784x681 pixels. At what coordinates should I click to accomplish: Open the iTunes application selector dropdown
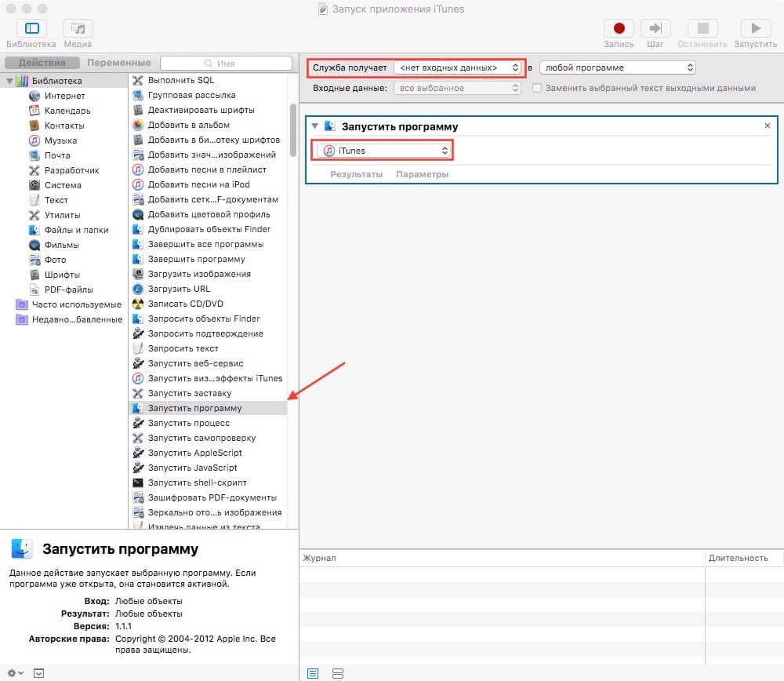pos(384,151)
